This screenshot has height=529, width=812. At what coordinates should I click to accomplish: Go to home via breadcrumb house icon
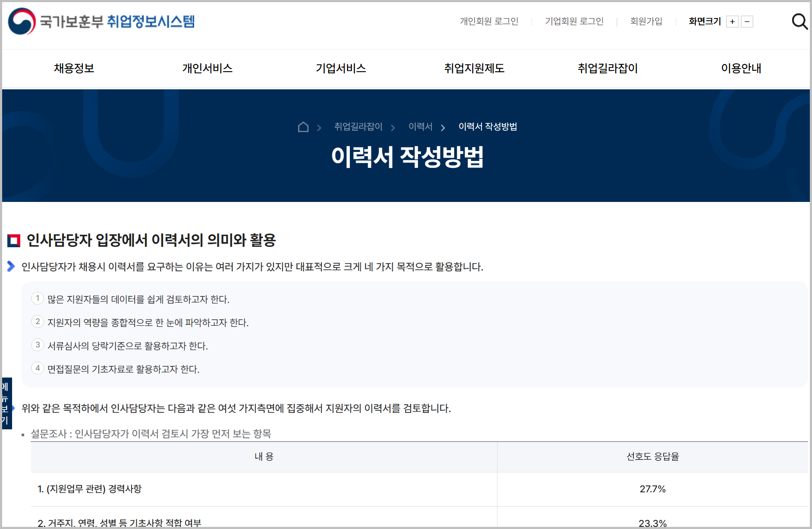(303, 127)
